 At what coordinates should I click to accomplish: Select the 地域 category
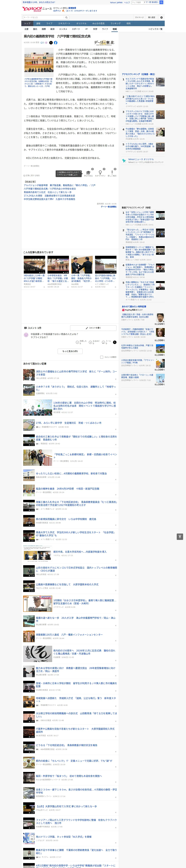coord(114,29)
